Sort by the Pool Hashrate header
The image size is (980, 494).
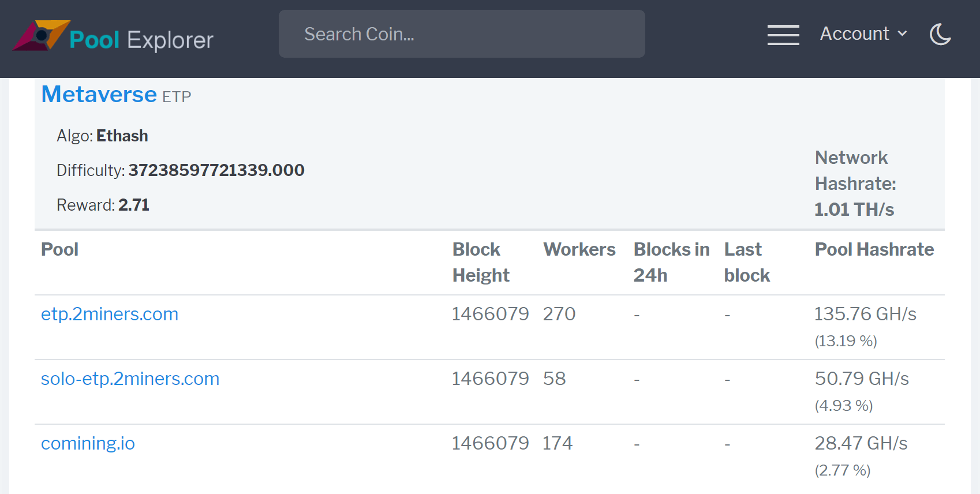874,249
